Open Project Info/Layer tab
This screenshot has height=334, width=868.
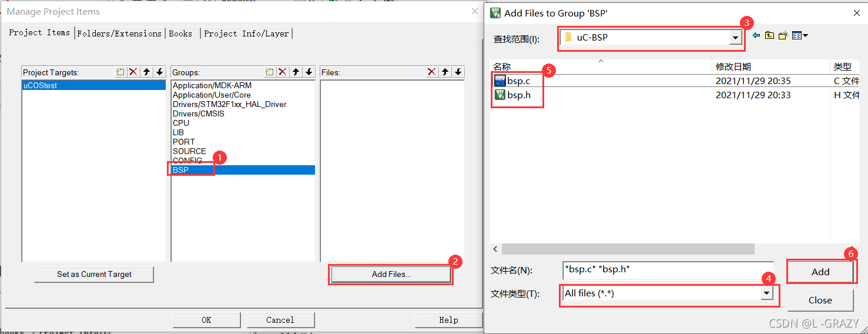pyautogui.click(x=246, y=34)
